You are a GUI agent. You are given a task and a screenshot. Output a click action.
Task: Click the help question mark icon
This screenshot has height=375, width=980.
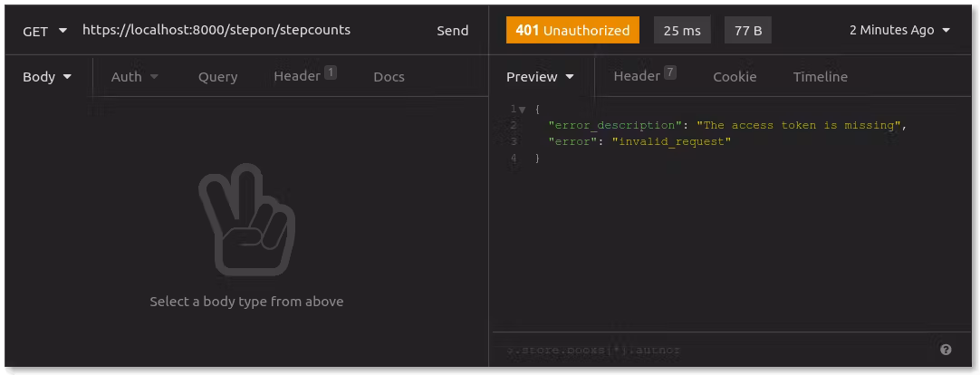pyautogui.click(x=946, y=350)
